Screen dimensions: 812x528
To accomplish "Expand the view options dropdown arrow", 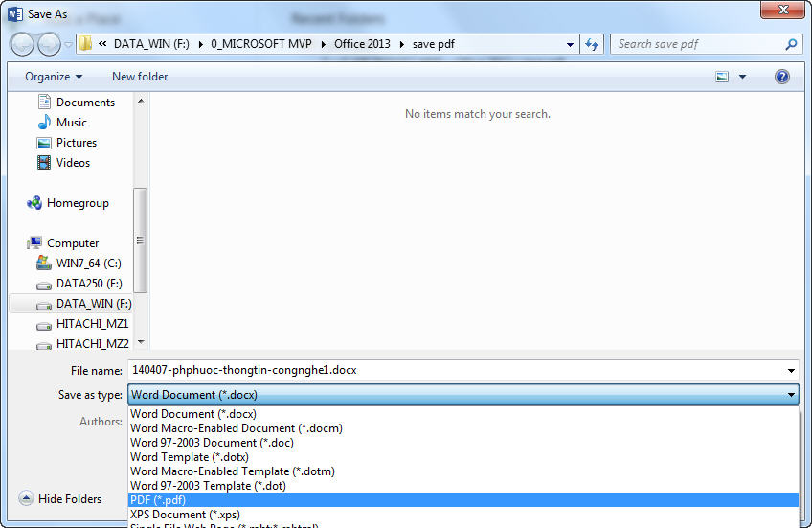I will point(742,77).
